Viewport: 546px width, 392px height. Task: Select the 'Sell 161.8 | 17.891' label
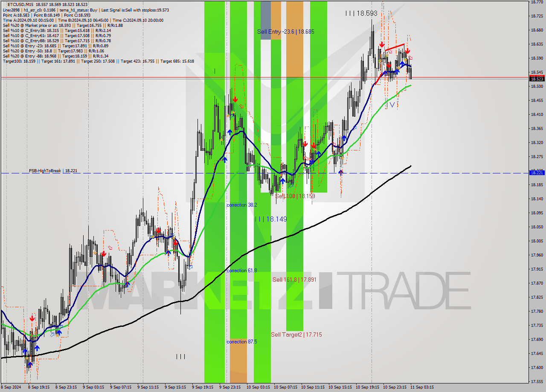pyautogui.click(x=294, y=280)
